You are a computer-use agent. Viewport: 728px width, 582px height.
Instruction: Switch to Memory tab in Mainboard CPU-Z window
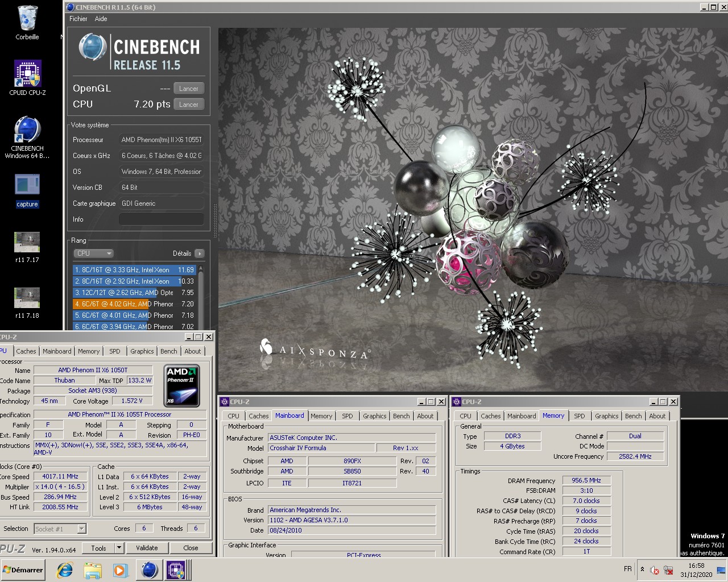click(321, 416)
